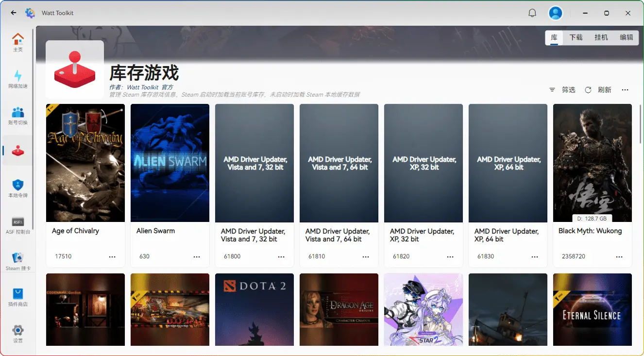644x356 pixels.
Task: Open 账号切换 account switching
Action: [18, 116]
